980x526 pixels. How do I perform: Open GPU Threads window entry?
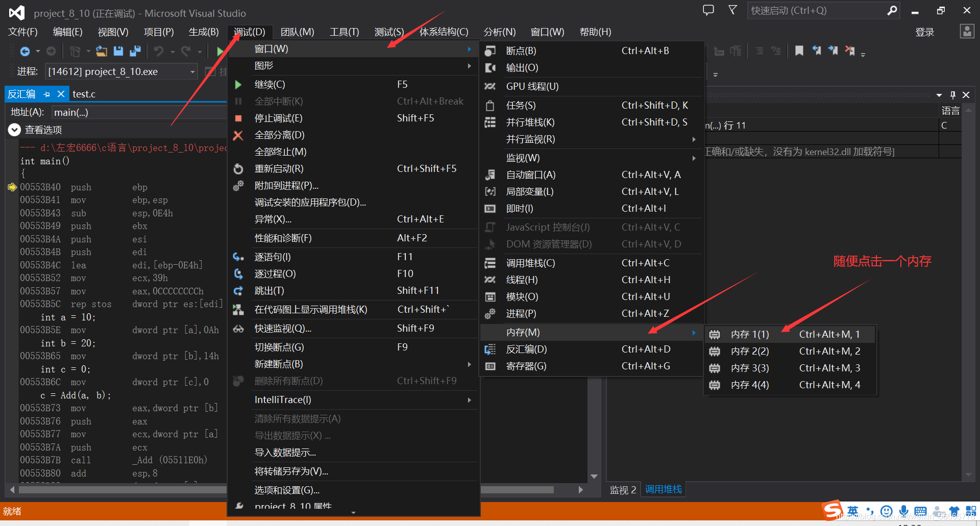tap(592, 86)
